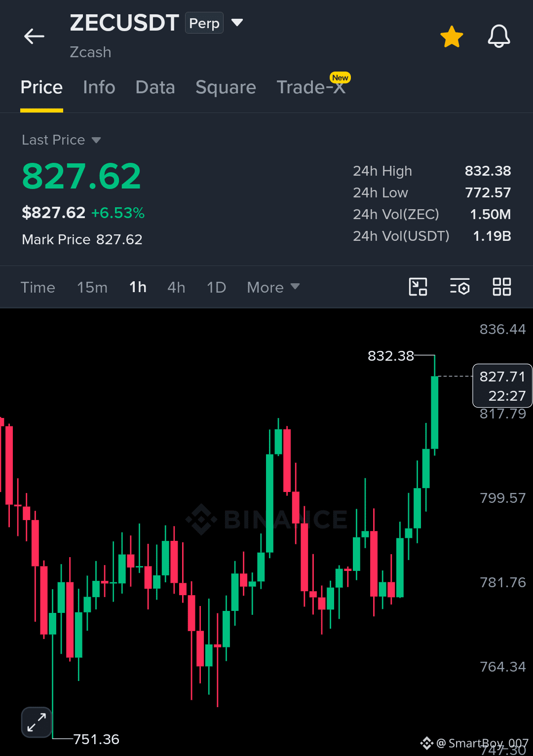Open the Trade-X tab

[311, 87]
